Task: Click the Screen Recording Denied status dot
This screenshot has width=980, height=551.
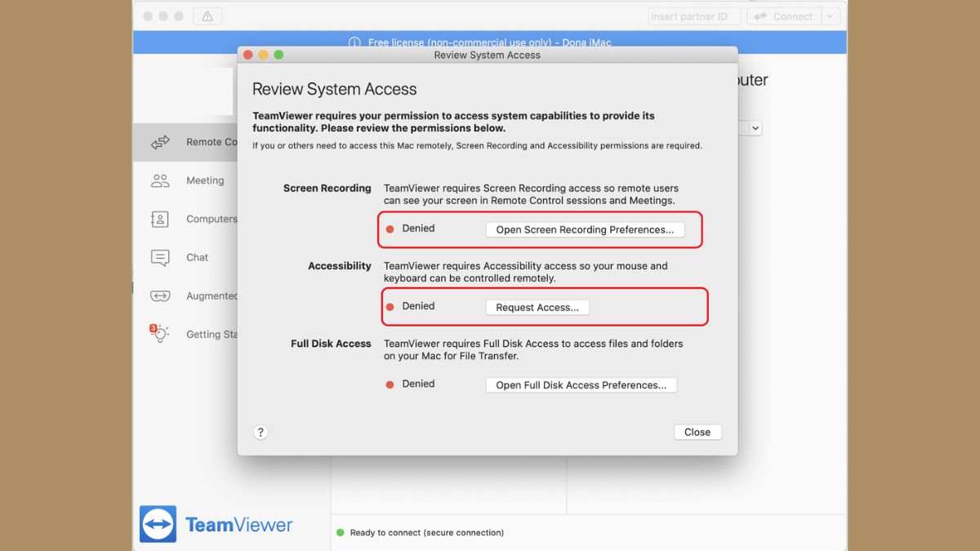Action: [390, 229]
